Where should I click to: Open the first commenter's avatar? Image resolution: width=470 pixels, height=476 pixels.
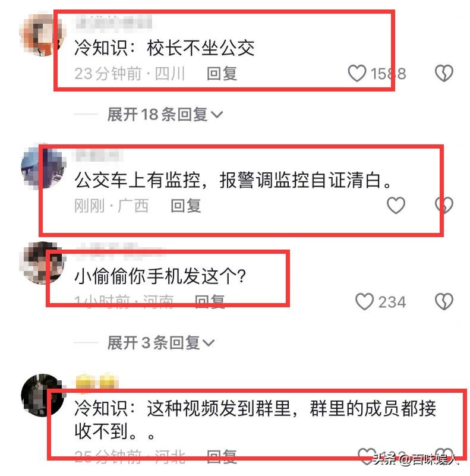(x=42, y=35)
